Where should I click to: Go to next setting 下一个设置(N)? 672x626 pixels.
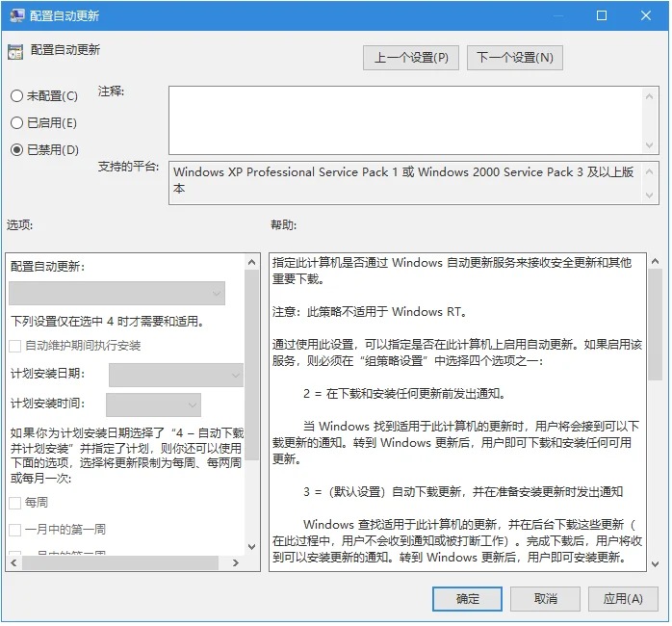515,58
